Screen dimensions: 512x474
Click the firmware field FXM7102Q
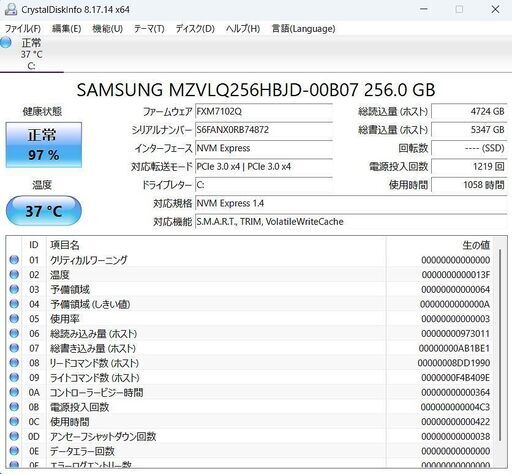[264, 111]
